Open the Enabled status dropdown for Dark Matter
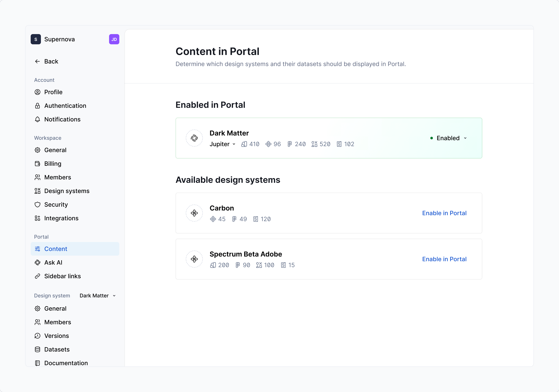559x392 pixels. pos(448,138)
